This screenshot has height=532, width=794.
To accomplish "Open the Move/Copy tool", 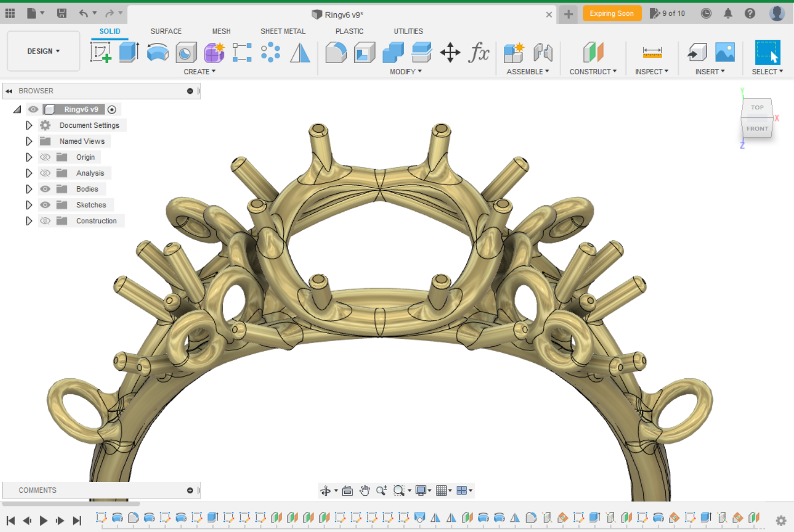I will point(450,53).
